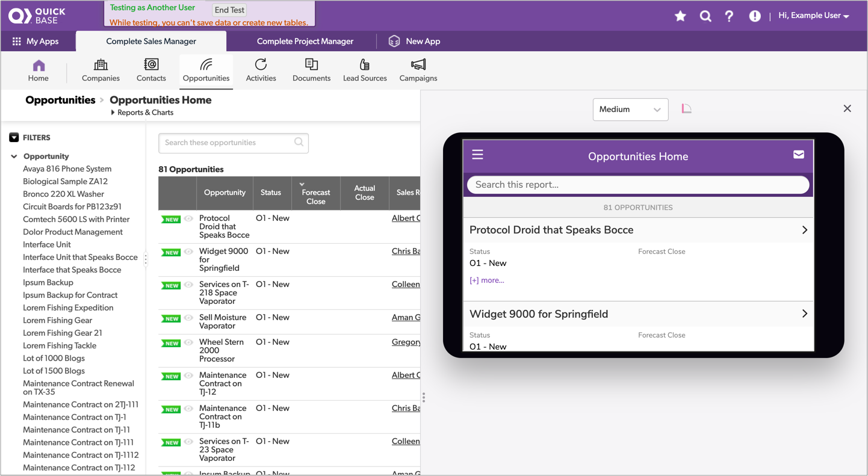Viewport: 868px width, 476px height.
Task: Click the Opportunities breadcrumb link
Action: click(60, 100)
